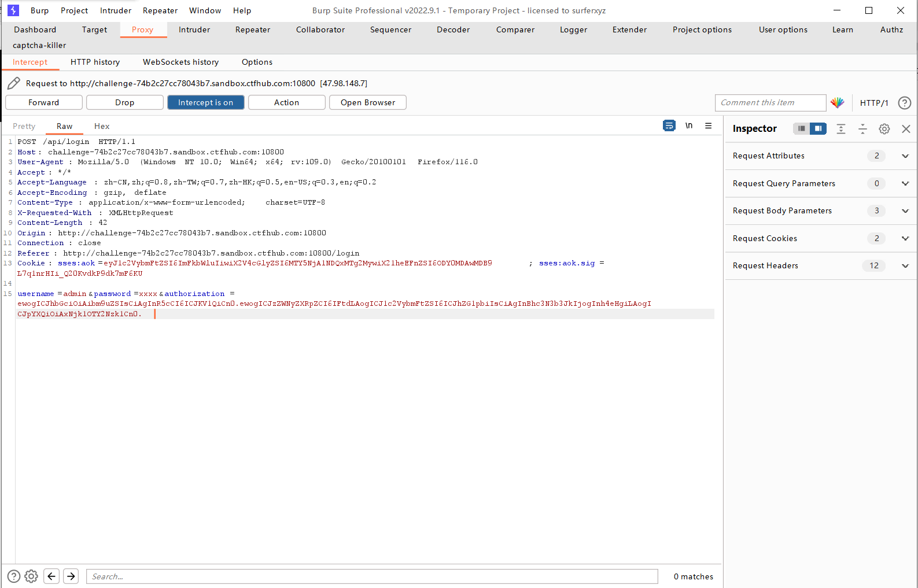The image size is (918, 588).
Task: Open the Burp menu
Action: [x=39, y=10]
